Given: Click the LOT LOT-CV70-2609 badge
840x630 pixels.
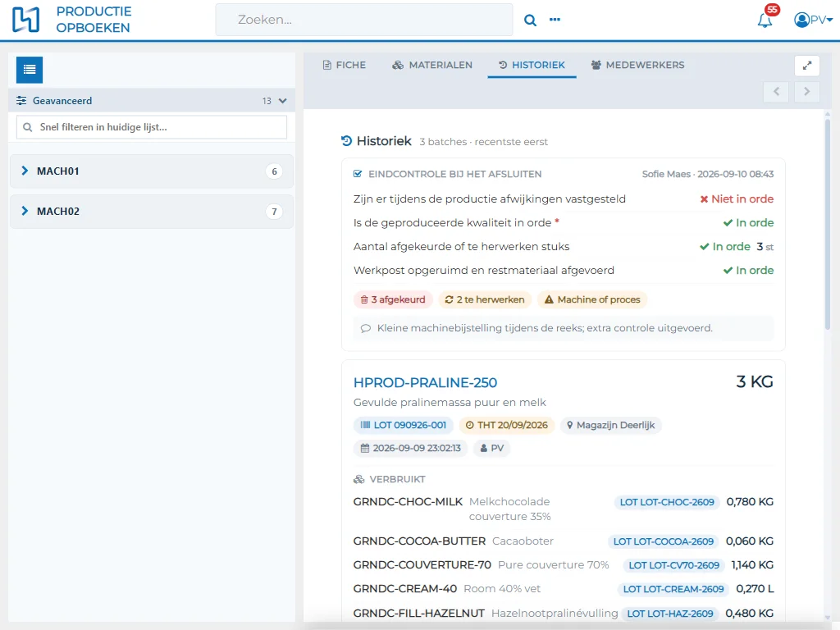Looking at the screenshot, I should coord(674,565).
